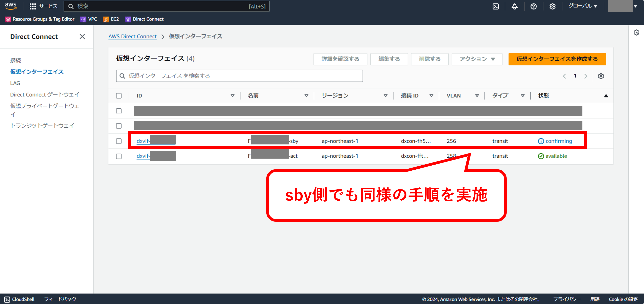Open the account menu dropdown arrow
The height and width of the screenshot is (304, 644).
(635, 6)
